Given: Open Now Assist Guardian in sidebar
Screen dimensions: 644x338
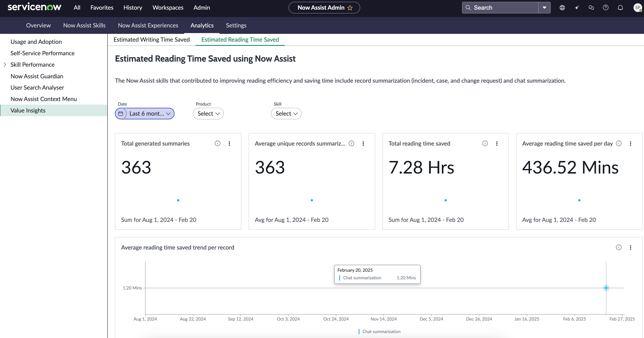Looking at the screenshot, I should [37, 76].
